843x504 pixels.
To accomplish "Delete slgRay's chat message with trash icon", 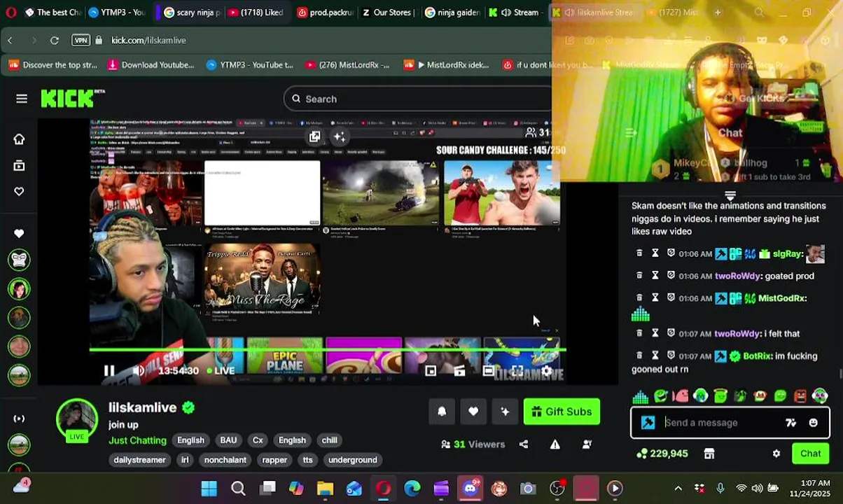I will 639,253.
